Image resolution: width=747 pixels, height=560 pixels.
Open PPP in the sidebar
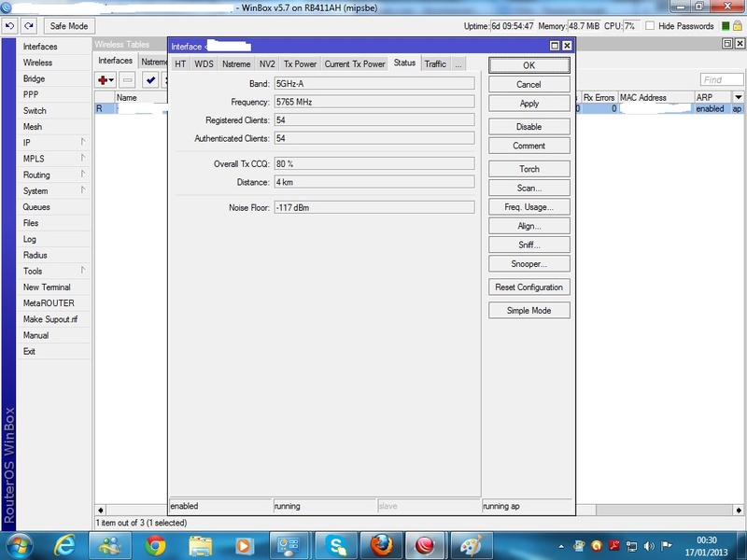pos(31,95)
